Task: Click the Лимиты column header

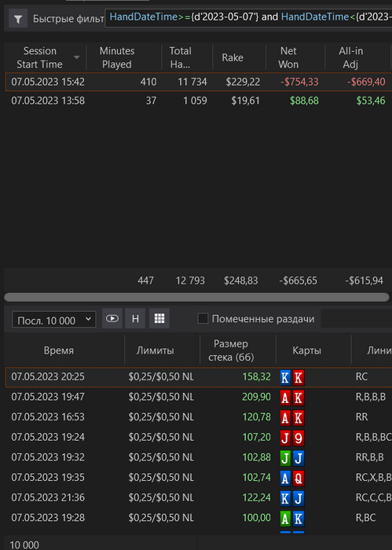Action: click(x=156, y=350)
